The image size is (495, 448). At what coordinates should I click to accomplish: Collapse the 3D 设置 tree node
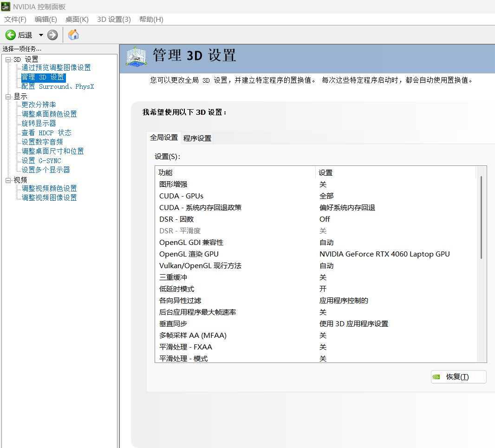click(8, 59)
